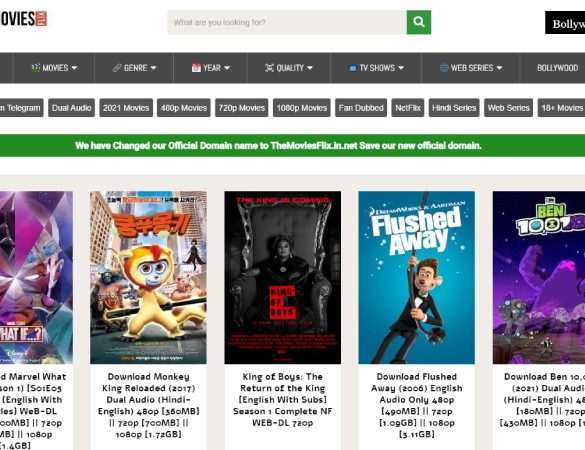Image resolution: width=585 pixels, height=450 pixels.
Task: Click the NetFlix tag button
Action: [407, 108]
